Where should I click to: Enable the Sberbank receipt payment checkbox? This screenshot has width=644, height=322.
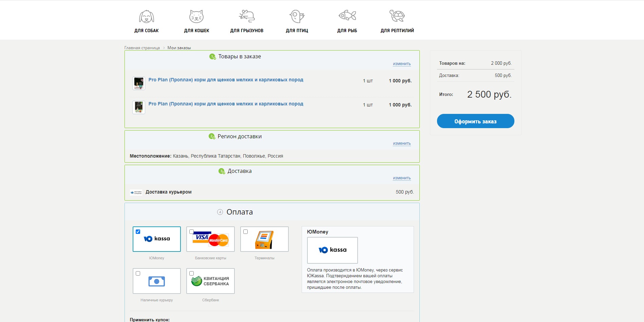point(192,274)
